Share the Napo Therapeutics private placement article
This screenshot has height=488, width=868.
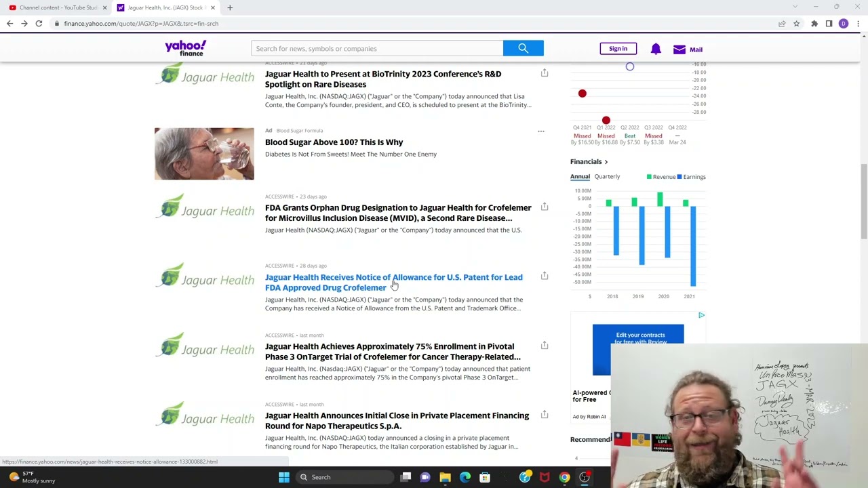pyautogui.click(x=545, y=415)
